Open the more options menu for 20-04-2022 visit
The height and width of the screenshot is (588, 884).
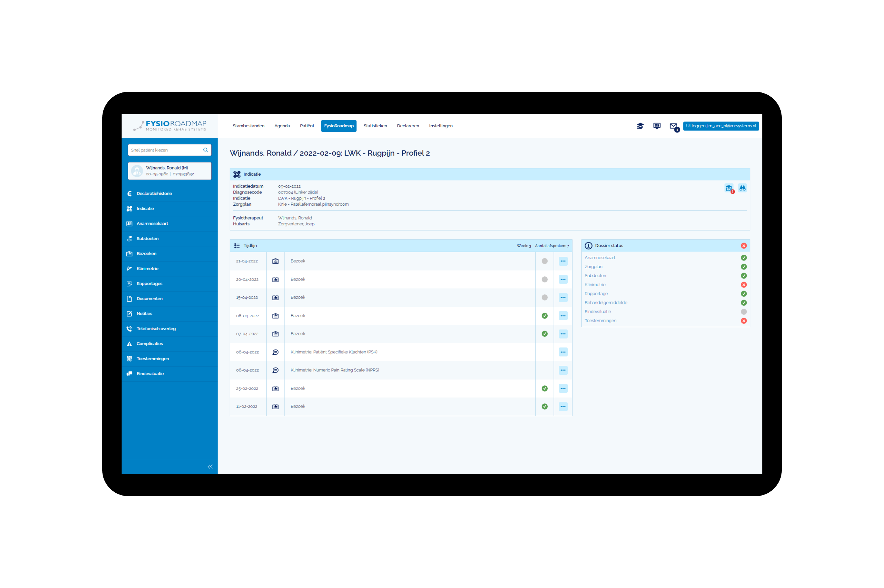(x=563, y=280)
